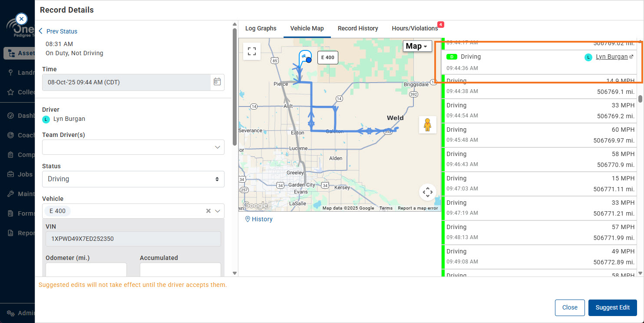Screen dimensions: 644x323
Task: Click the History location pin icon
Action: click(x=248, y=219)
